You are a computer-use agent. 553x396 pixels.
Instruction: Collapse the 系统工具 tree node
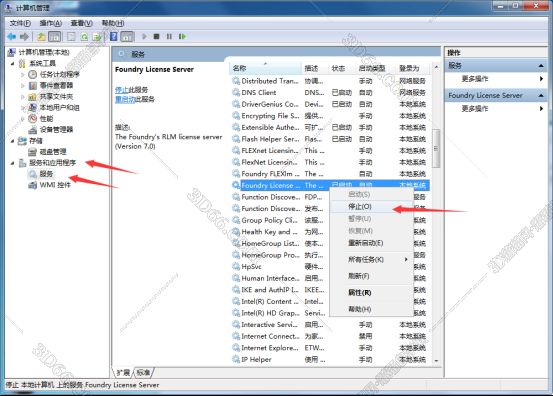tap(12, 64)
